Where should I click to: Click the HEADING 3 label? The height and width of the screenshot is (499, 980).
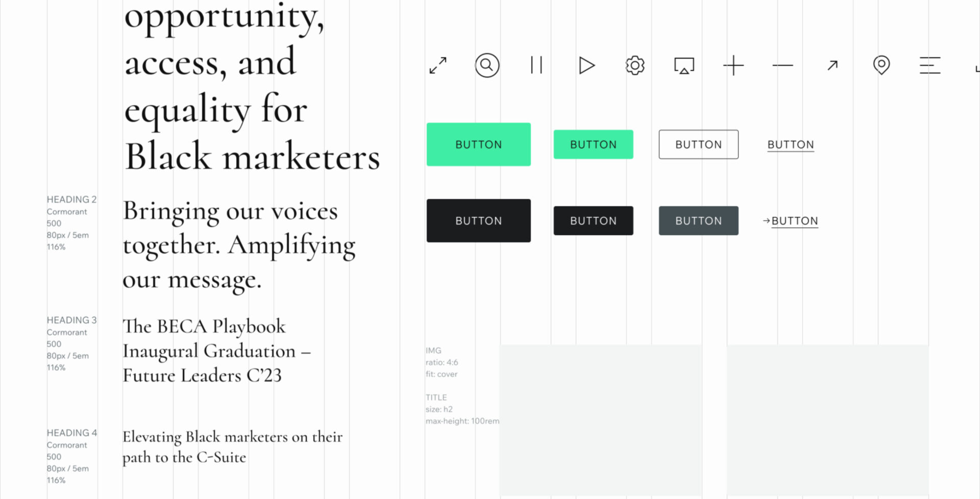pos(71,320)
